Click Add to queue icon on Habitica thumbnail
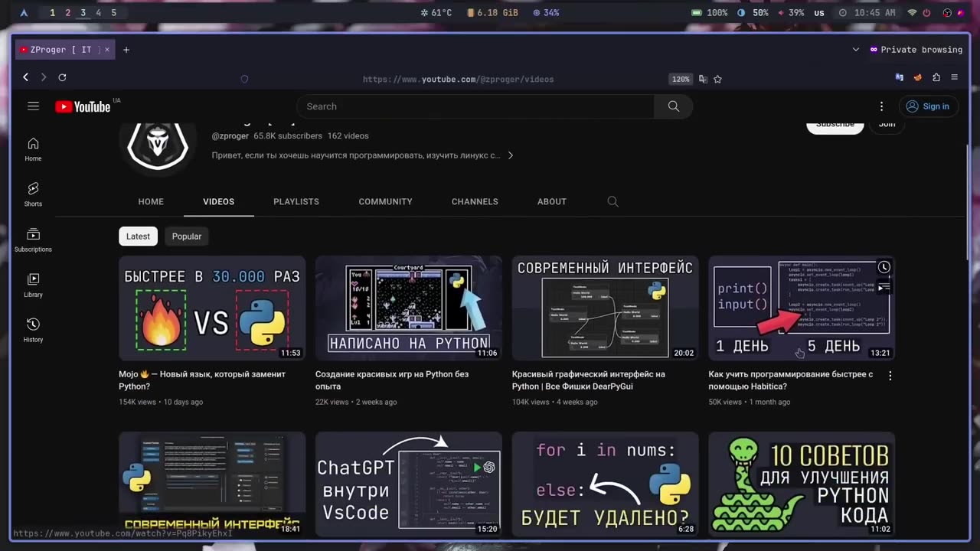Image resolution: width=980 pixels, height=551 pixels. [x=884, y=288]
